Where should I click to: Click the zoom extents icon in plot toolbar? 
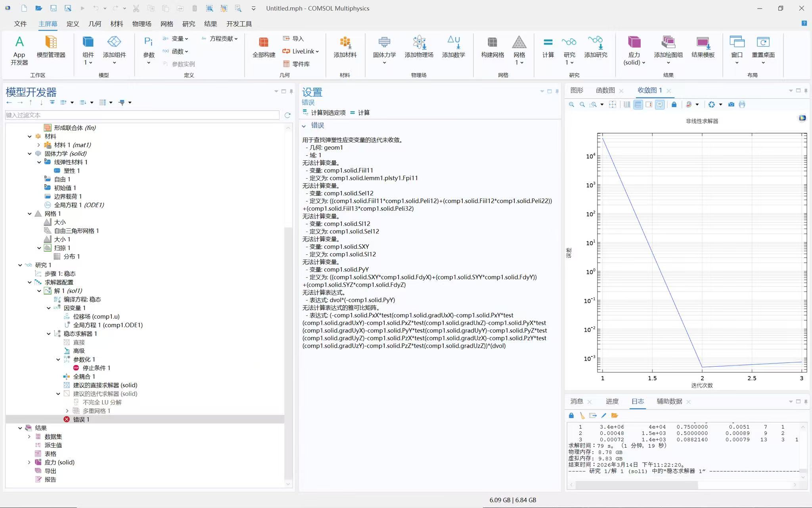(613, 104)
